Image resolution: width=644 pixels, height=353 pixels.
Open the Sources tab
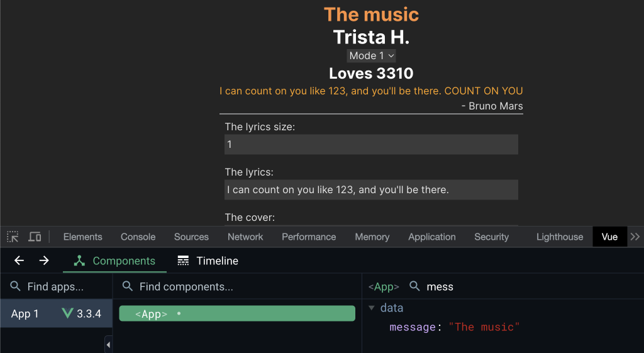191,237
